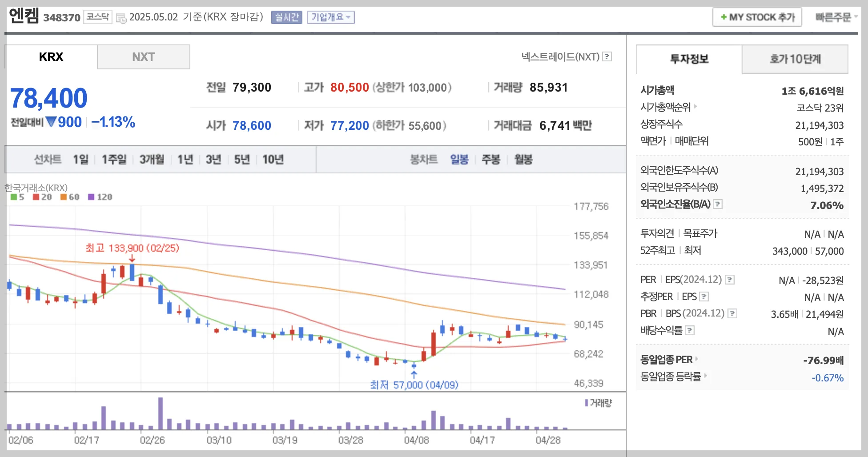Screen dimensions: 868x457
Task: Click the stock code 348370
Action: click(x=62, y=18)
